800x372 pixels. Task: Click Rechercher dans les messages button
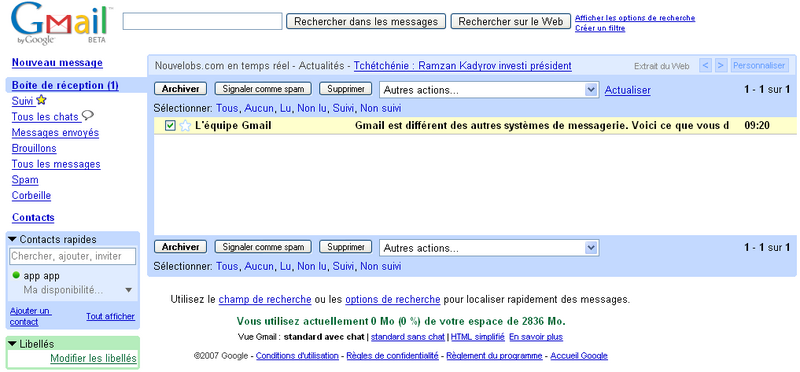(366, 21)
